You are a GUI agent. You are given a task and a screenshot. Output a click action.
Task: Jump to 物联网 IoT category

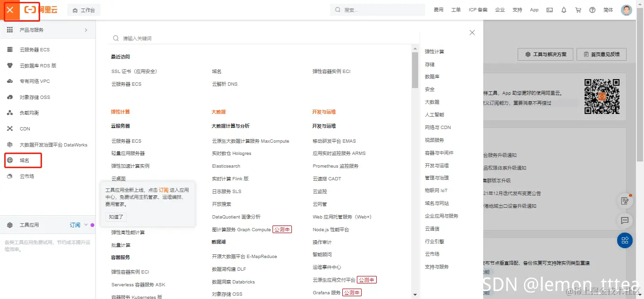point(436,191)
